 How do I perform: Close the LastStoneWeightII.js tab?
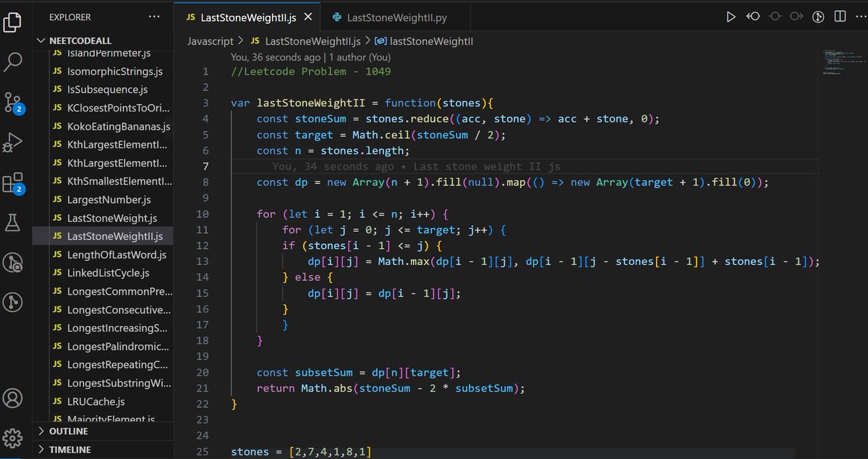click(x=308, y=17)
